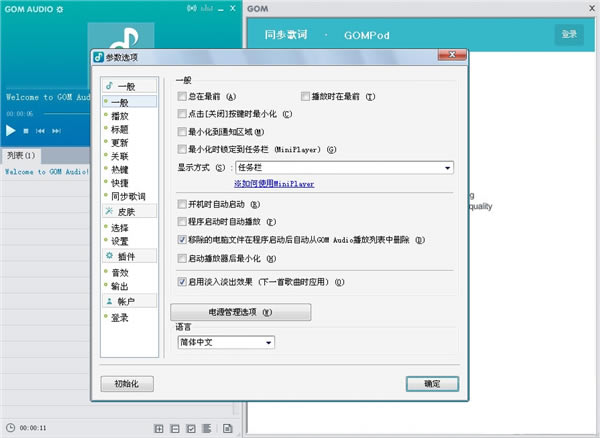This screenshot has height=438, width=600.
Task: Click the equalizer icon in GOM Audio title bar
Action: pyautogui.click(x=207, y=8)
